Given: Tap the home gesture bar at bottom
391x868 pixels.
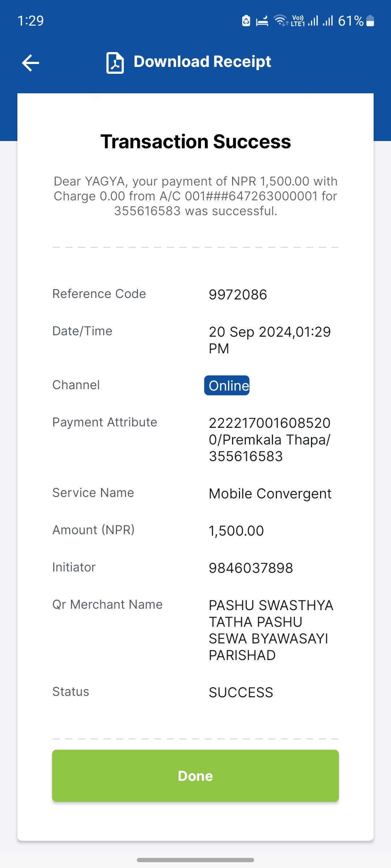Looking at the screenshot, I should pos(195,860).
